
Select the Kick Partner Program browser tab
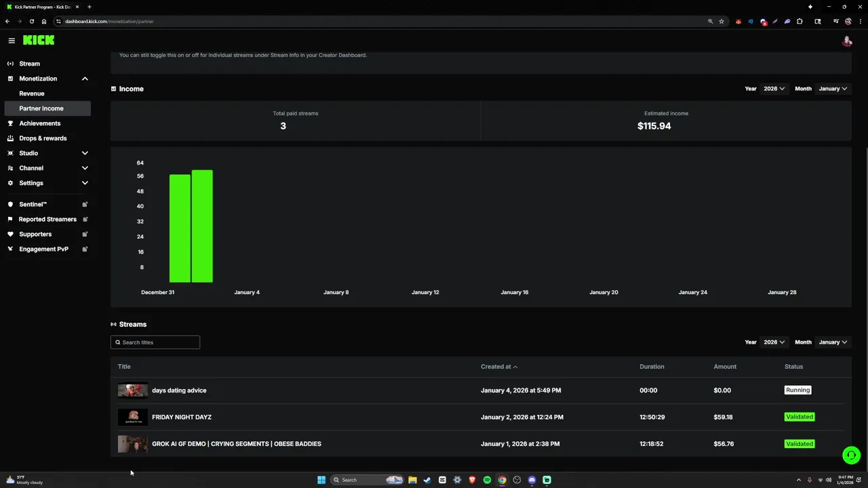[x=42, y=7]
